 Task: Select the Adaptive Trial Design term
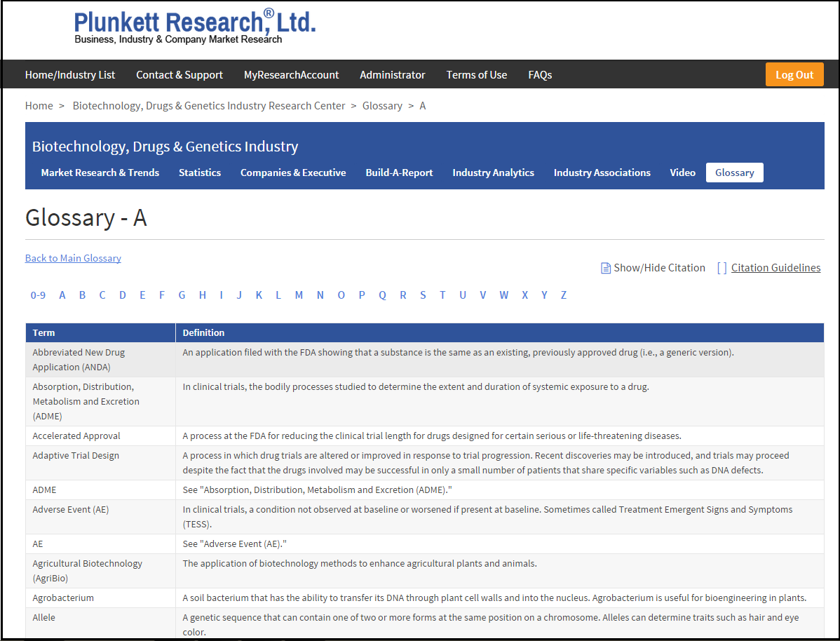(76, 456)
